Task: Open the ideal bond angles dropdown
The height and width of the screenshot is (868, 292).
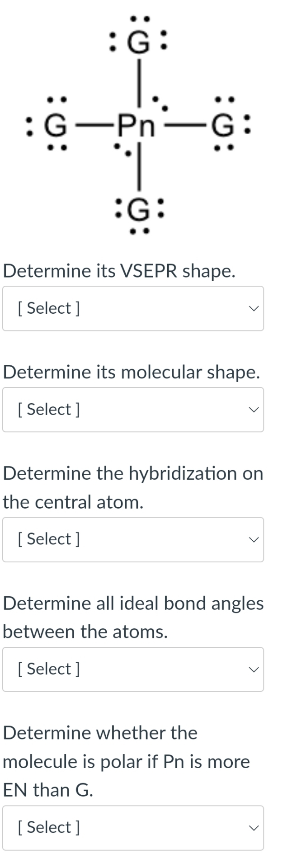Action: click(133, 669)
